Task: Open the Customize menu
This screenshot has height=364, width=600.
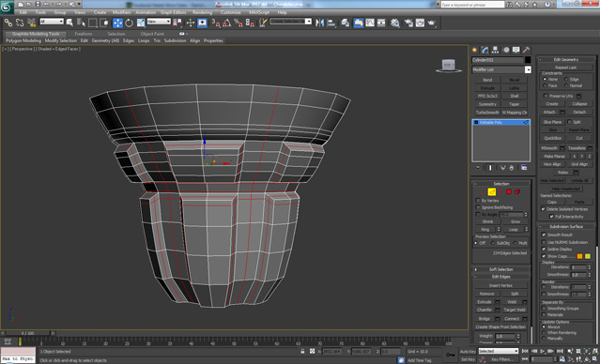Action: pos(231,12)
